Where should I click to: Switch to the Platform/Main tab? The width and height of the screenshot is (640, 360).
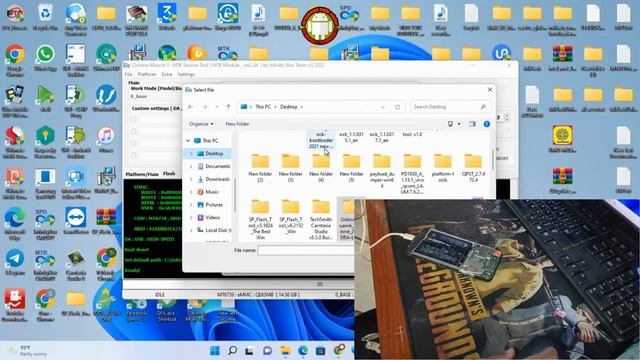[x=142, y=174]
